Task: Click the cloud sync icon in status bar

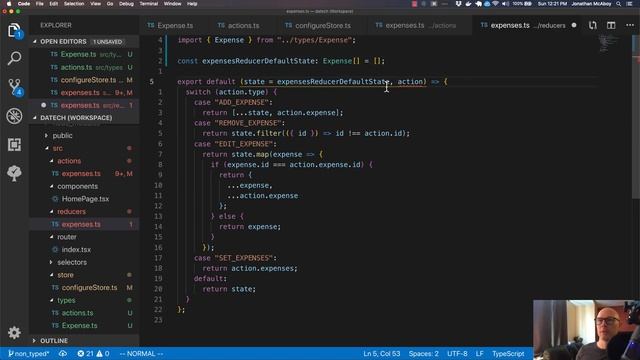Action: (62, 353)
